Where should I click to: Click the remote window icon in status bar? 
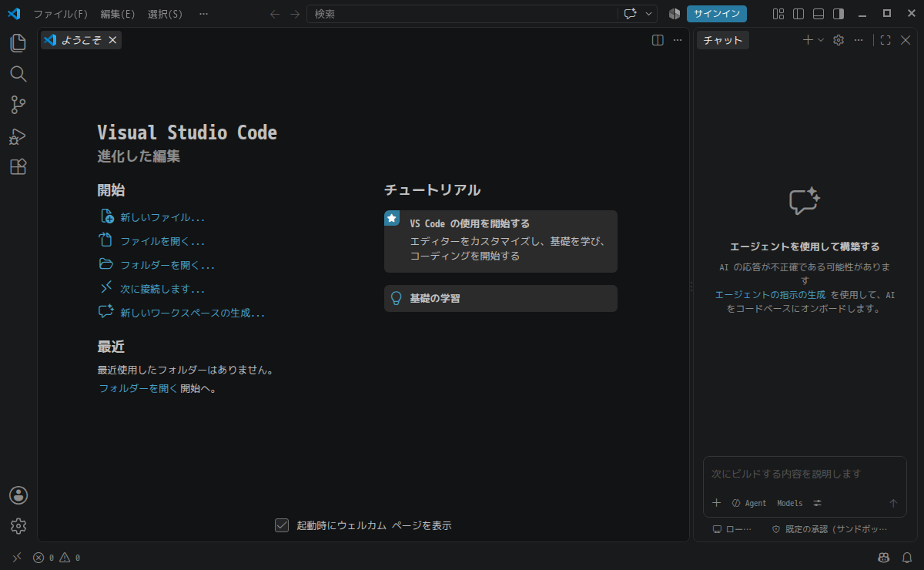[17, 557]
